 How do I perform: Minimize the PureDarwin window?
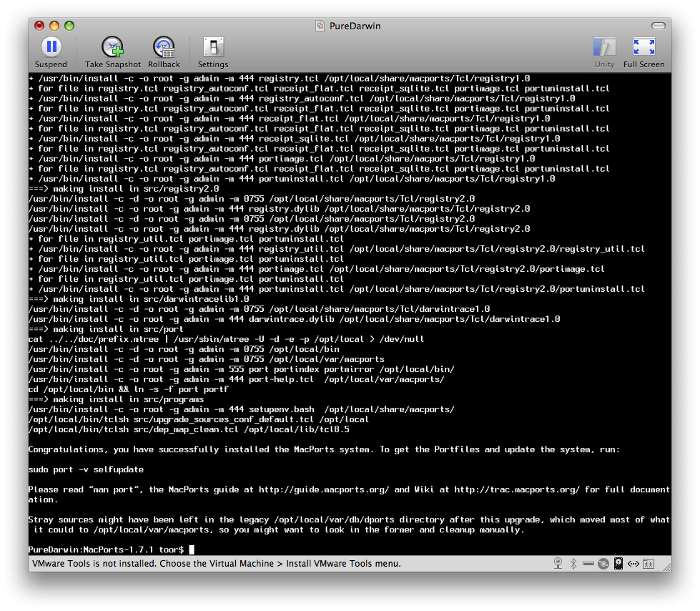(x=54, y=26)
